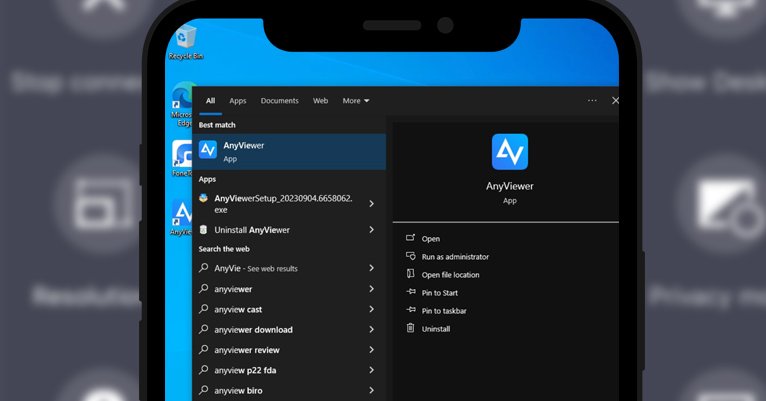This screenshot has height=401, width=766.
Task: Switch to the Web search tab
Action: [320, 101]
